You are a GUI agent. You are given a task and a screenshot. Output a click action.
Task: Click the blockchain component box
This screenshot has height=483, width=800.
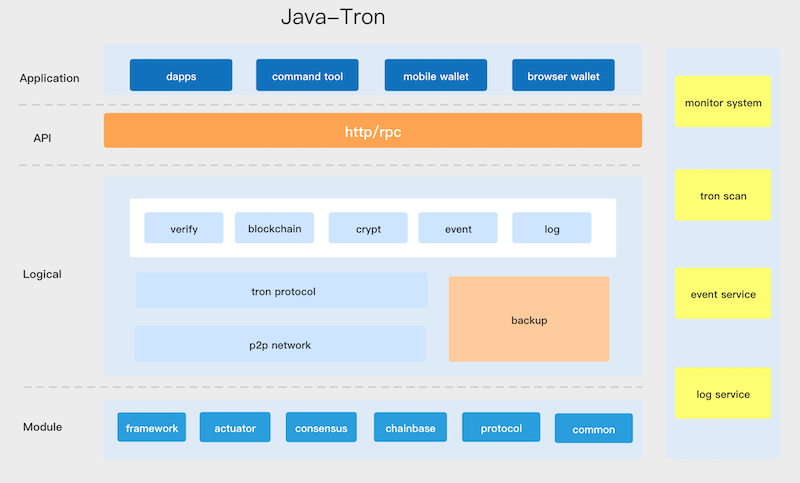(274, 227)
